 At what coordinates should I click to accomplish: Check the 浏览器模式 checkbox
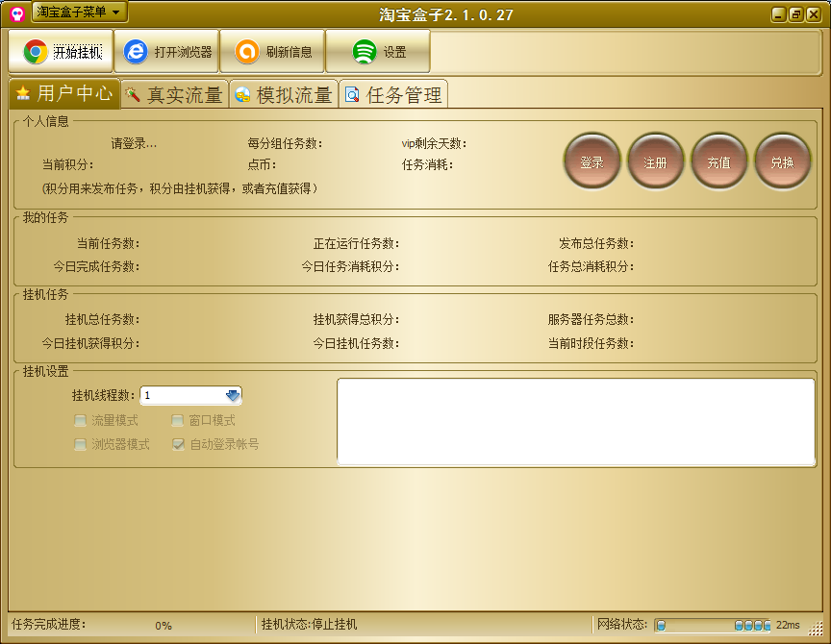pos(81,444)
